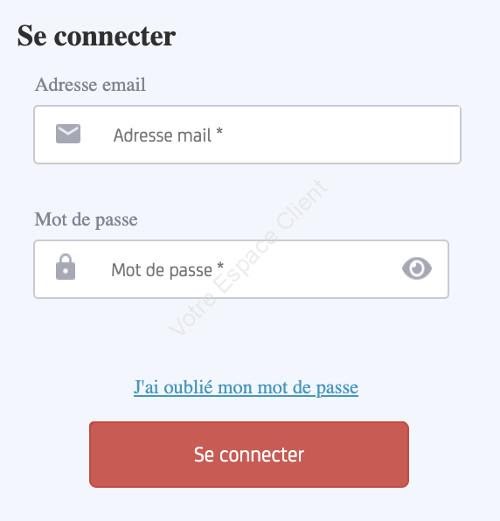Click the padlock icon in password field

coord(65,267)
